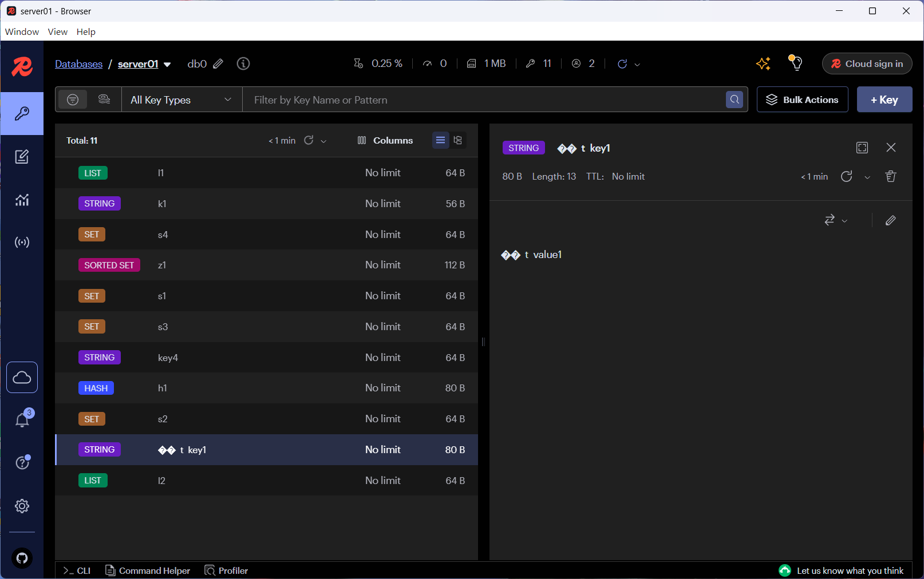Delete key1 with trash icon
Screen dimensions: 924x579
click(x=891, y=176)
